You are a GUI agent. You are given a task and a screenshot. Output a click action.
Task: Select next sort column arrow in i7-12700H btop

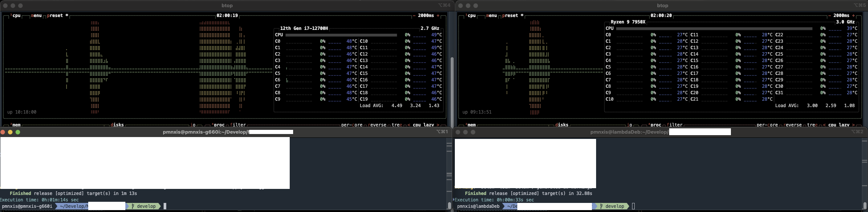438,125
